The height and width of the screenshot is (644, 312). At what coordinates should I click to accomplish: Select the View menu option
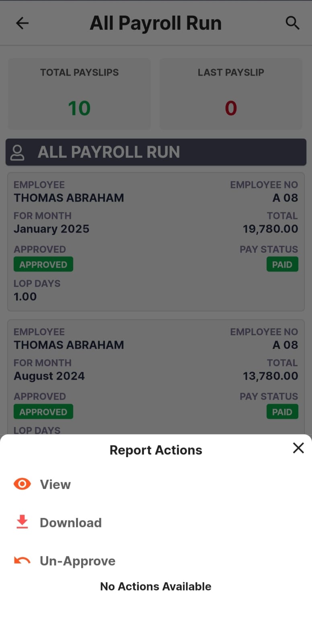tap(55, 484)
